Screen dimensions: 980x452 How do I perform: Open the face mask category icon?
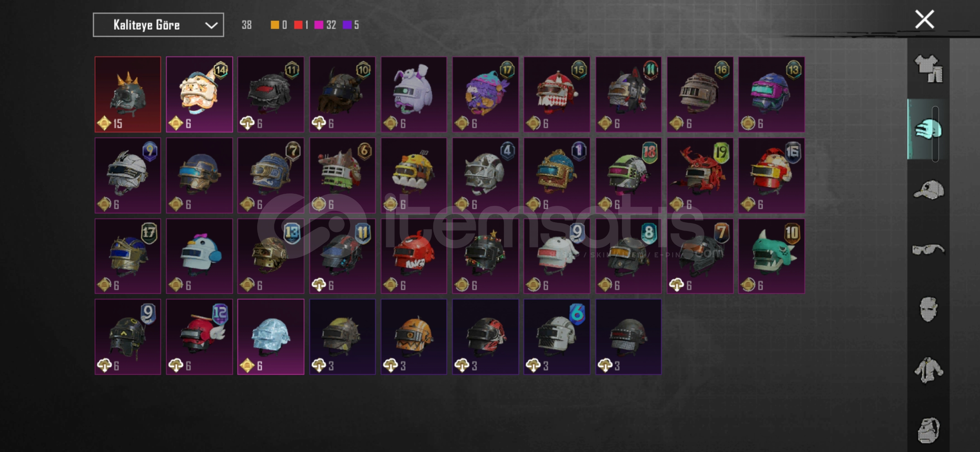tap(928, 310)
